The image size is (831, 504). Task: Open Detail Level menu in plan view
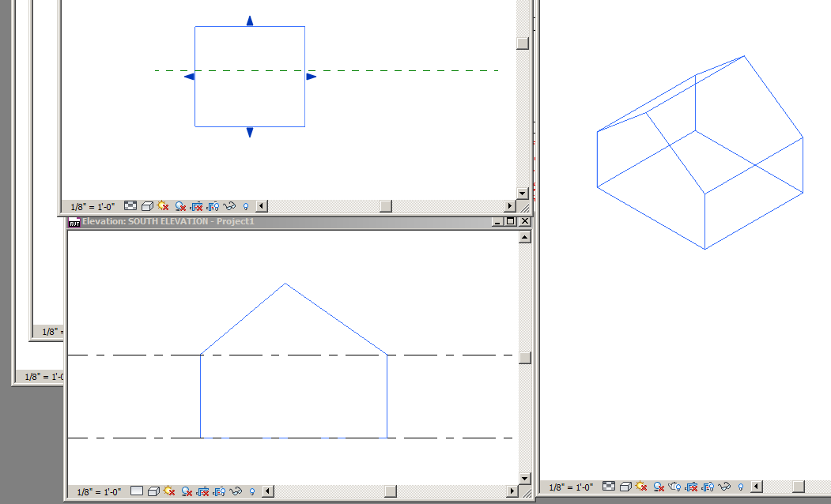[x=130, y=205]
